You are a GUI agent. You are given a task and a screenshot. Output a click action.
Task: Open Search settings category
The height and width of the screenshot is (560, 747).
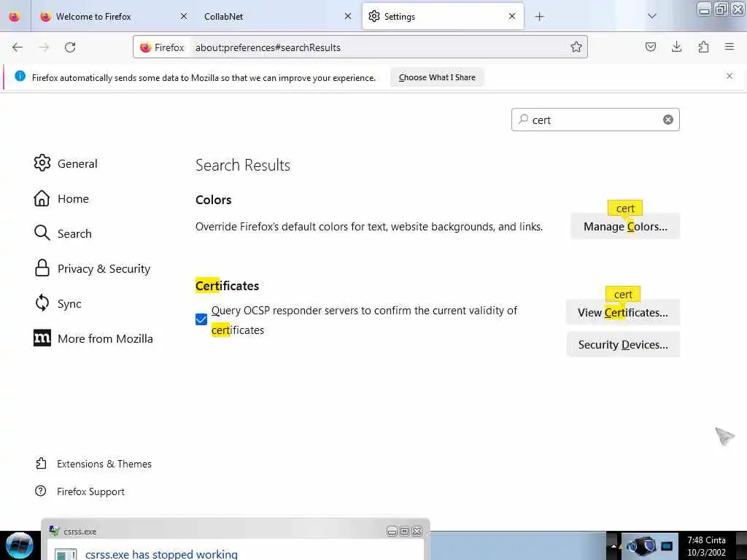63,233
